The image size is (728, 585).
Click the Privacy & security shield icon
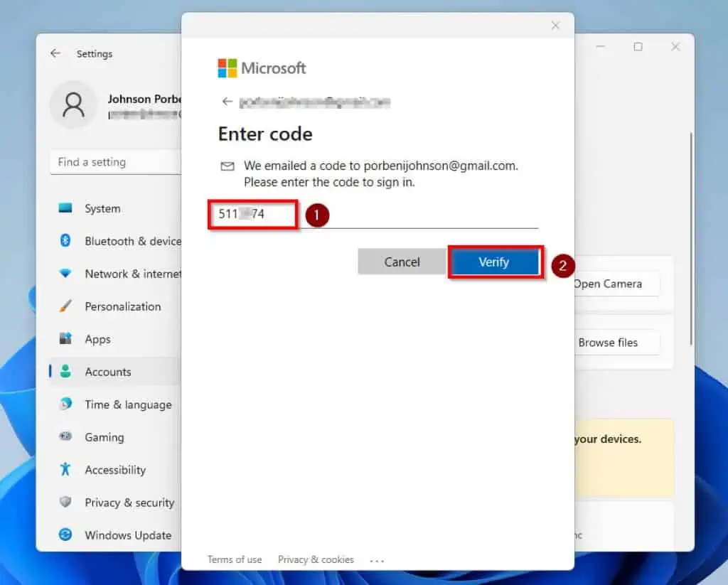tap(65, 503)
